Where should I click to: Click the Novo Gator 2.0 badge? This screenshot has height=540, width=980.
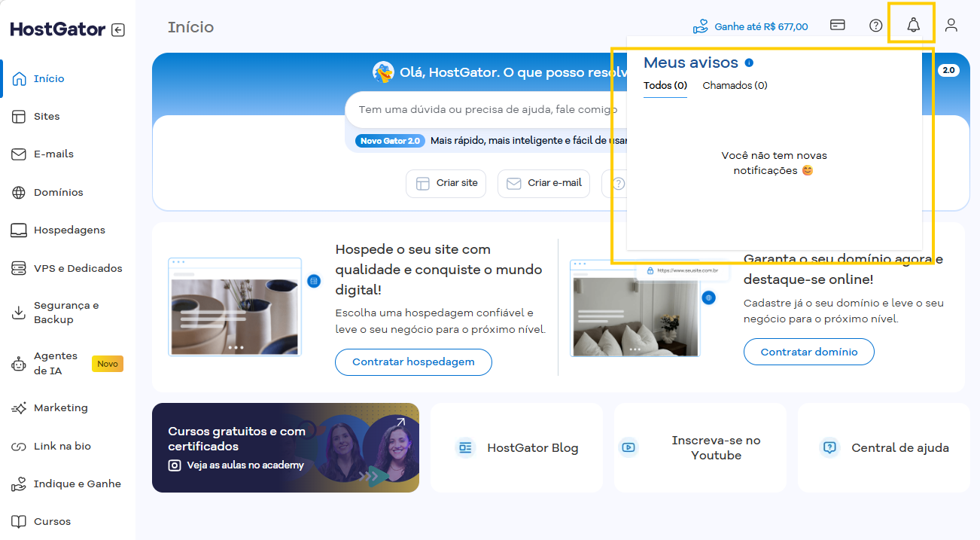[x=390, y=141]
